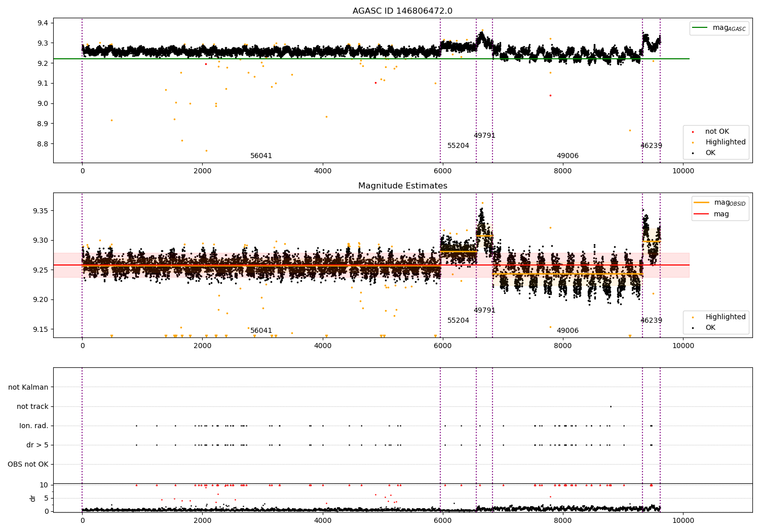This screenshot has height=532, width=760.
Task: Click the 'Ion. rad.' row label
Action: point(34,426)
